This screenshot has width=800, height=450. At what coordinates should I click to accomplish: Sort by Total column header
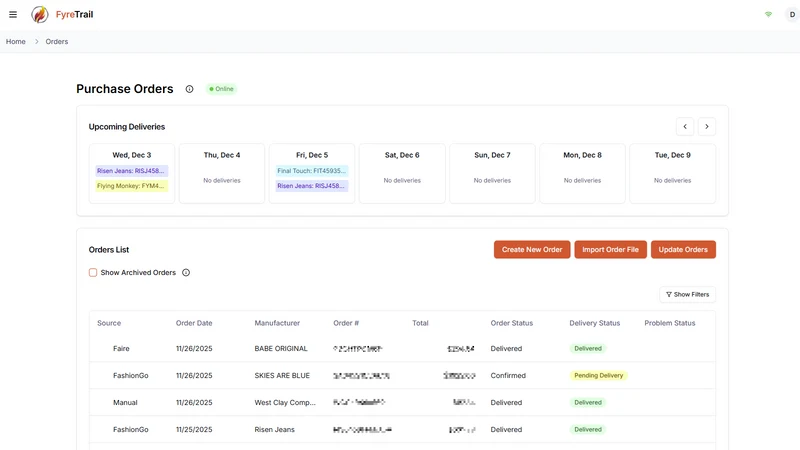coord(420,323)
